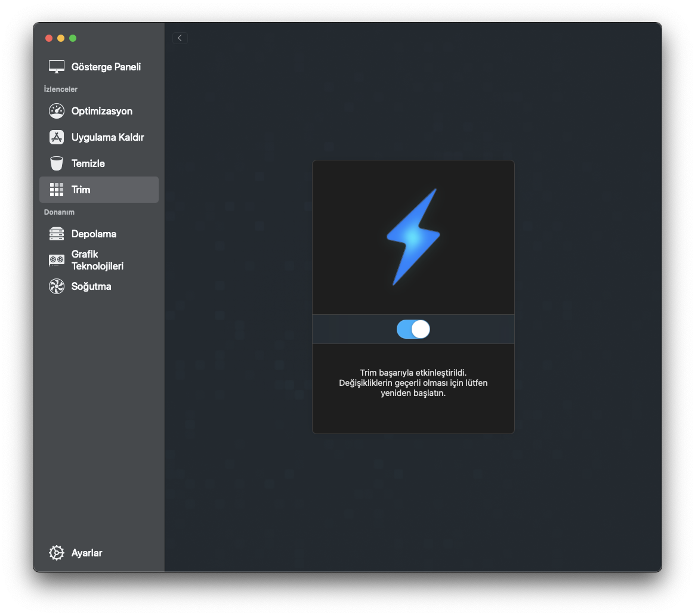Click the trash bin icon for Temizle
The height and width of the screenshot is (616, 695).
pyautogui.click(x=57, y=163)
